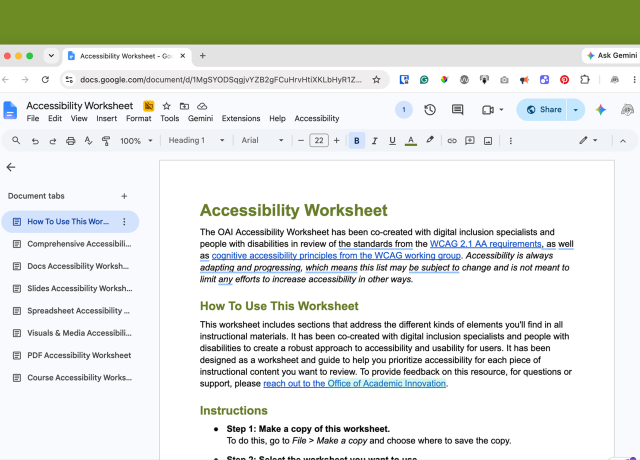Toggle bold formatting

click(x=357, y=141)
